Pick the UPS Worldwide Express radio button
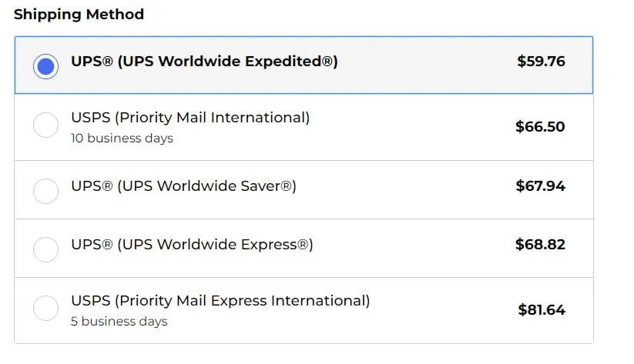634x364 pixels. click(46, 249)
